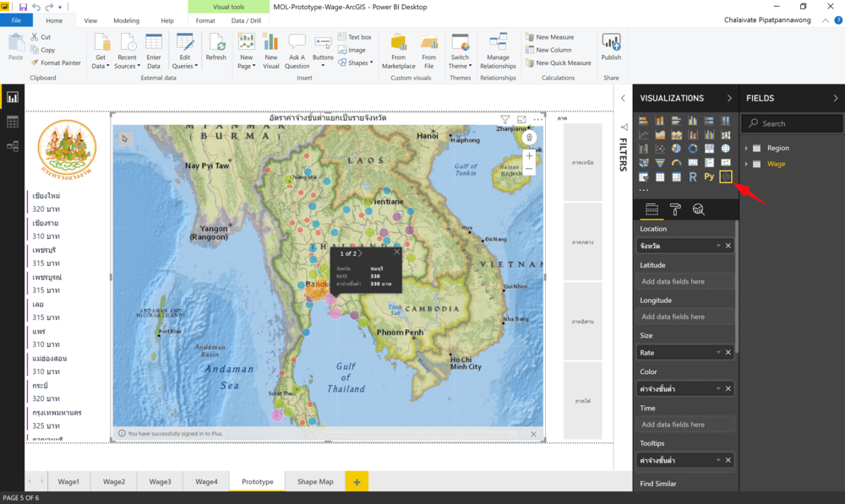The width and height of the screenshot is (845, 504).
Task: Select the funnel chart visualization icon
Action: (660, 162)
